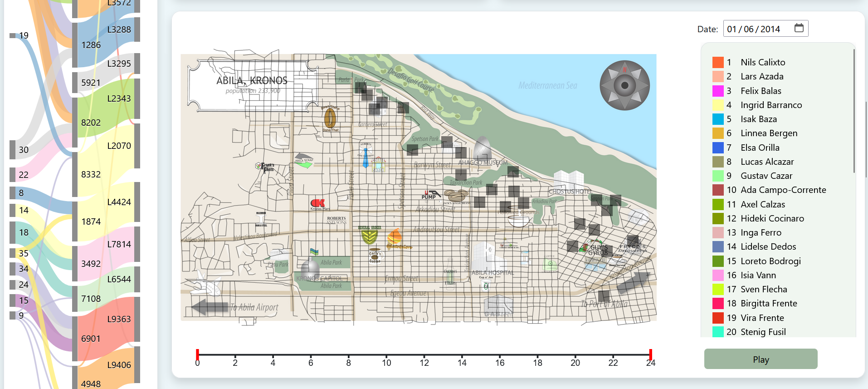Click the U-Pump gas station icon
The image size is (868, 389).
point(431,194)
